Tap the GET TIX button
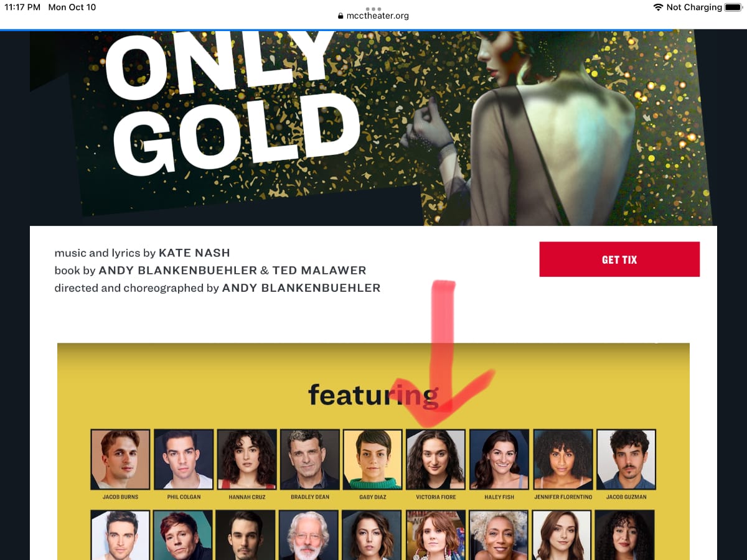This screenshot has height=560, width=747. [619, 259]
